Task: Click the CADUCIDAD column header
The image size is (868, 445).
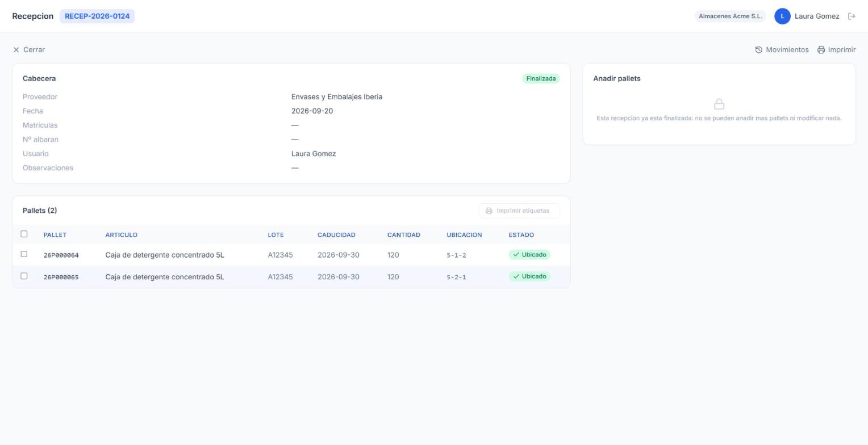Action: (336, 235)
